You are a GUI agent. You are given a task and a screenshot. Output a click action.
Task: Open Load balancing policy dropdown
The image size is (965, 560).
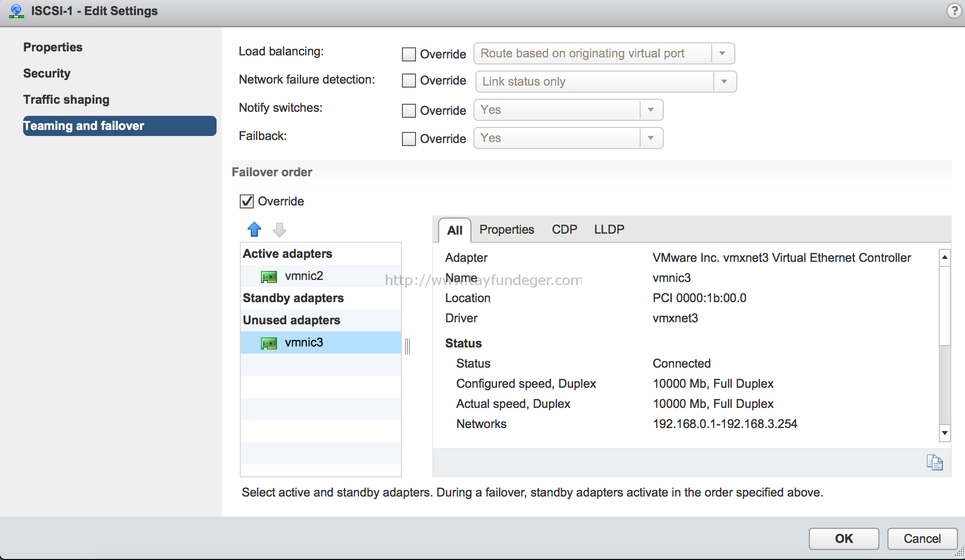604,53
